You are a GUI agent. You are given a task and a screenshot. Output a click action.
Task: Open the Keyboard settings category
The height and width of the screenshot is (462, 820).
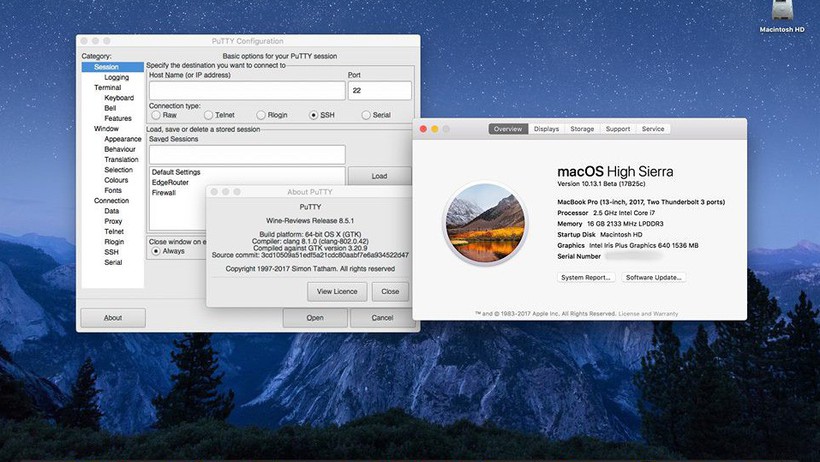[119, 98]
